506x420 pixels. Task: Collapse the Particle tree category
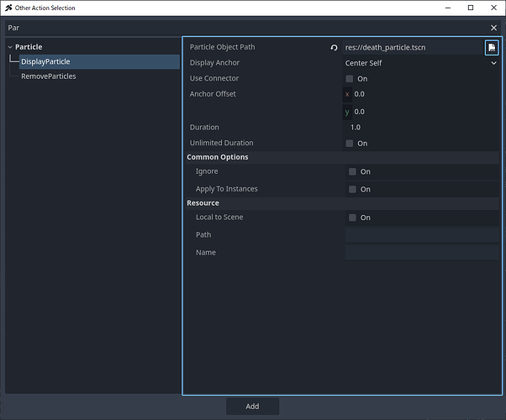pyautogui.click(x=10, y=47)
